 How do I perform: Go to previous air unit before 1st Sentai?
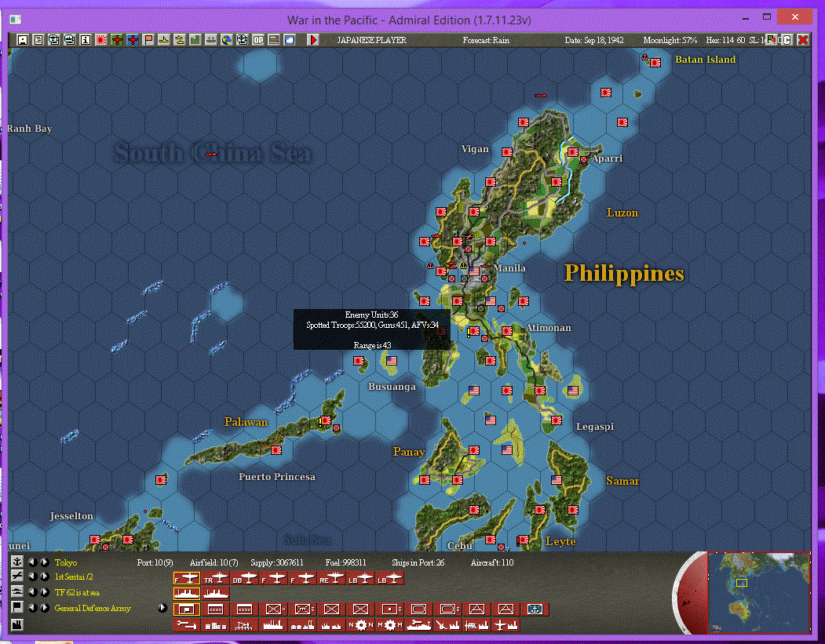point(32,577)
